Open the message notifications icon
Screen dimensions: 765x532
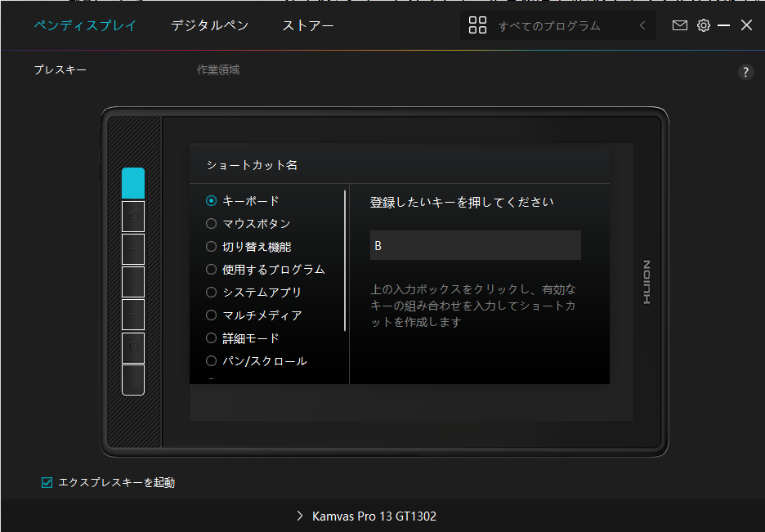point(679,25)
